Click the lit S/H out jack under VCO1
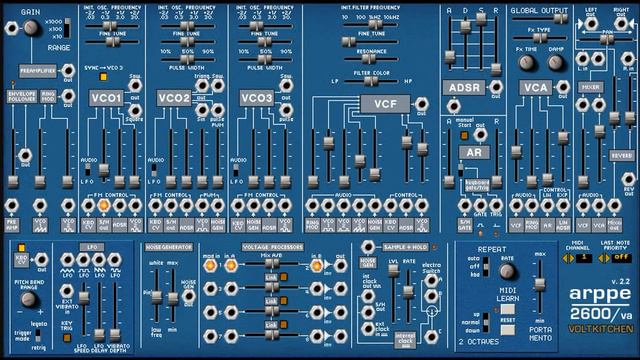This screenshot has width=640, height=360. (104, 205)
